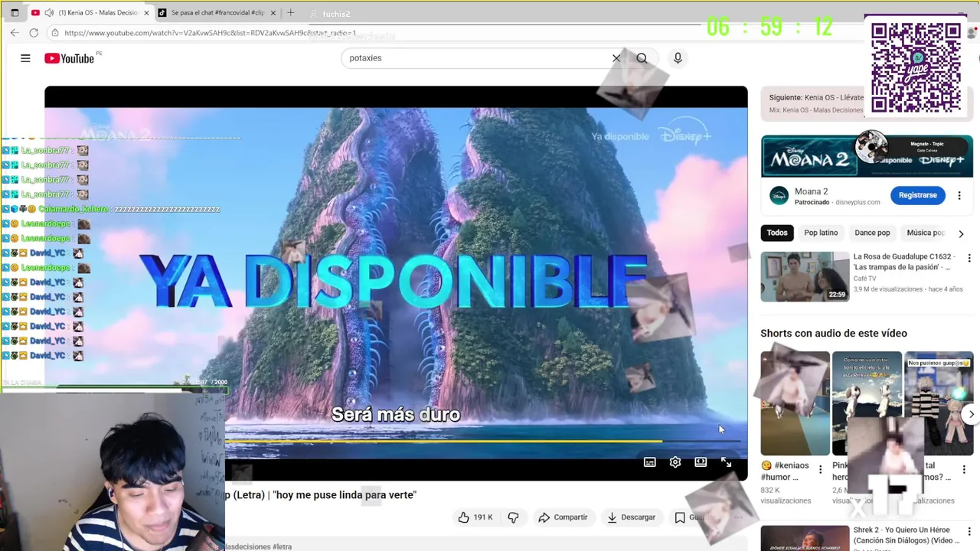Open the browser workspaces icon at top left
This screenshot has height=551, width=980.
coord(14,13)
